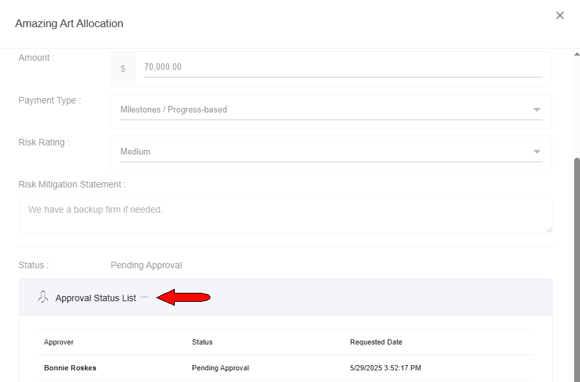The height and width of the screenshot is (382, 580).
Task: Click the Amount field showing 70,000.00
Action: (343, 67)
